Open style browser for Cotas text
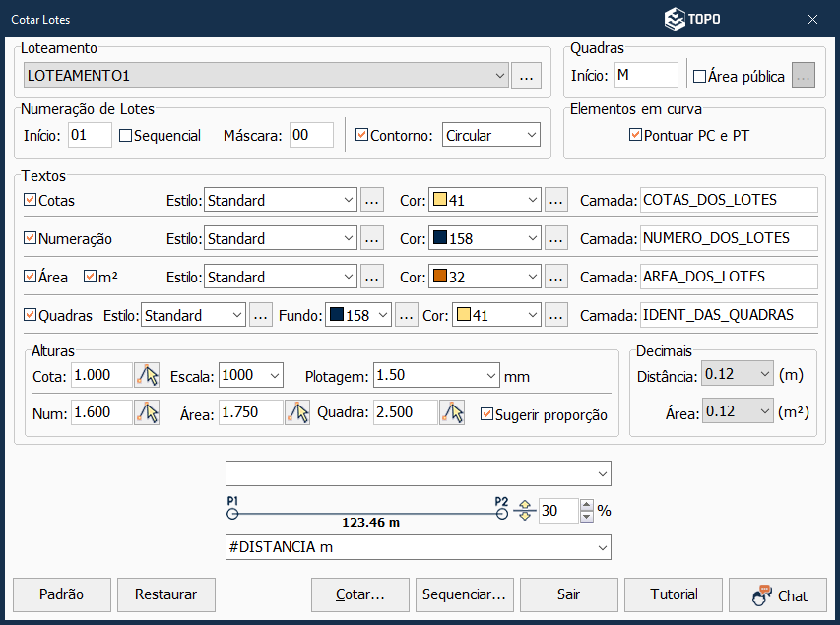This screenshot has width=840, height=625. tap(371, 200)
